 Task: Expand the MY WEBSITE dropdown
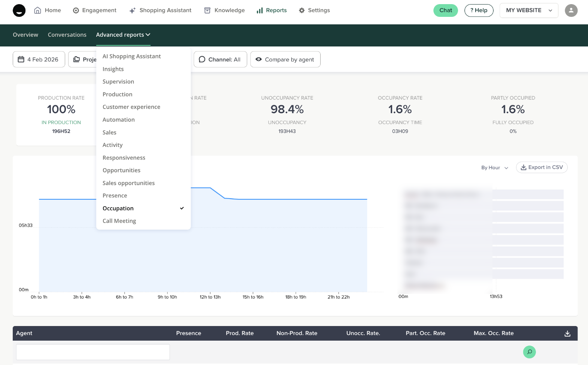coord(528,10)
